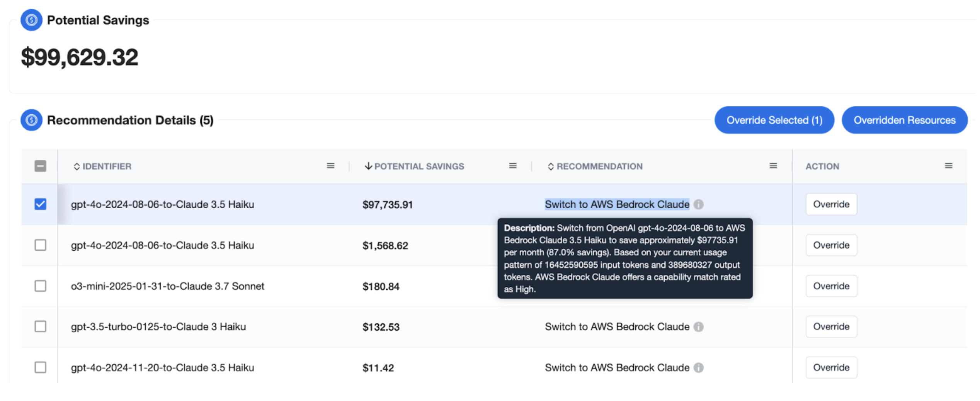The image size is (980, 401).
Task: Click identifier o3-mini-2025-01-31-to-Claude 3.7 Sonnet
Action: (x=168, y=286)
